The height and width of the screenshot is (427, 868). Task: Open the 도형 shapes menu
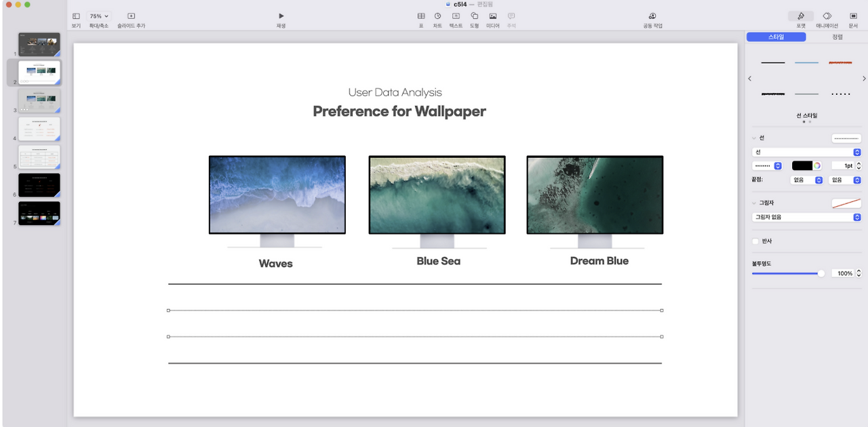[x=475, y=16]
